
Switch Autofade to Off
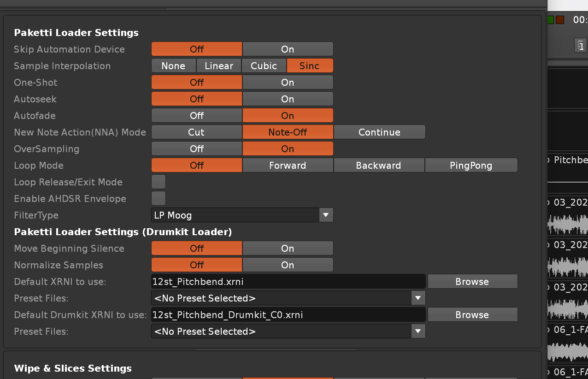click(x=196, y=116)
